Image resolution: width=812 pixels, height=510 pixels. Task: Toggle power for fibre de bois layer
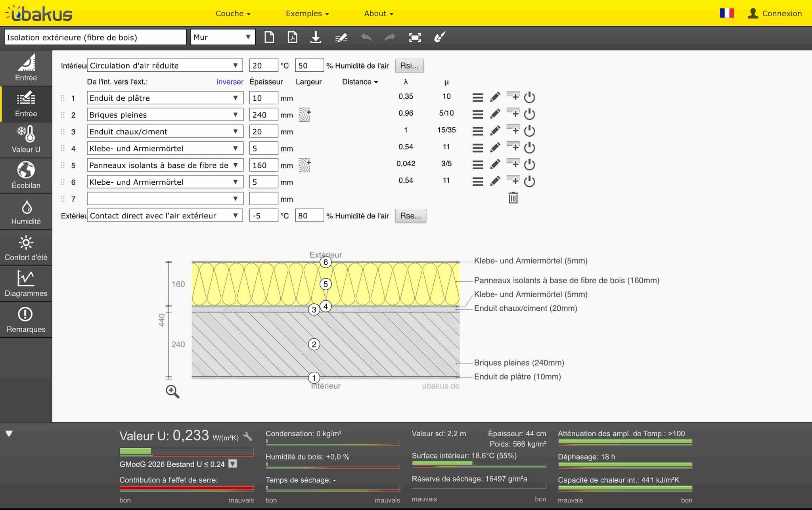[x=530, y=164]
